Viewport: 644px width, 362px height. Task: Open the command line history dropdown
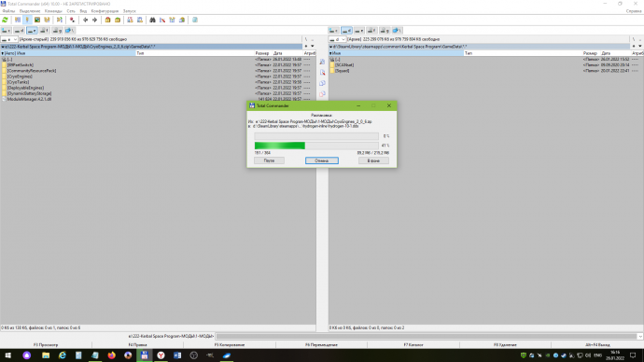tap(640, 336)
